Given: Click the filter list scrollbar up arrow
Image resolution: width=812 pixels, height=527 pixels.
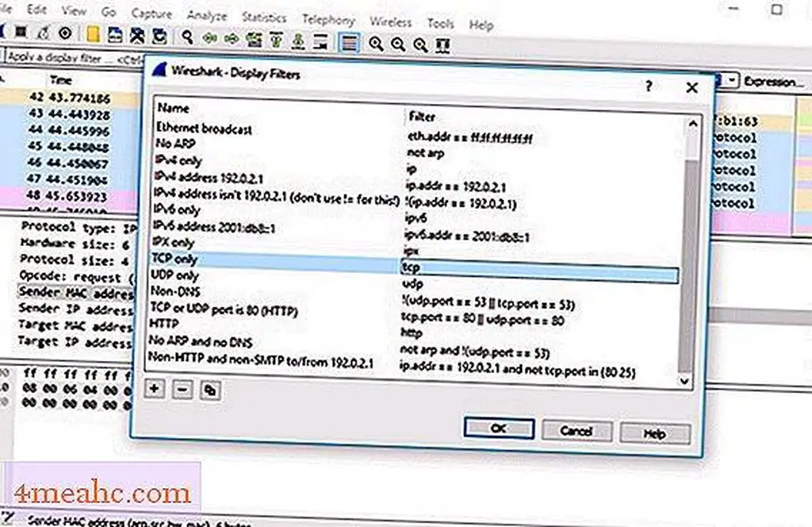Looking at the screenshot, I should (x=692, y=124).
